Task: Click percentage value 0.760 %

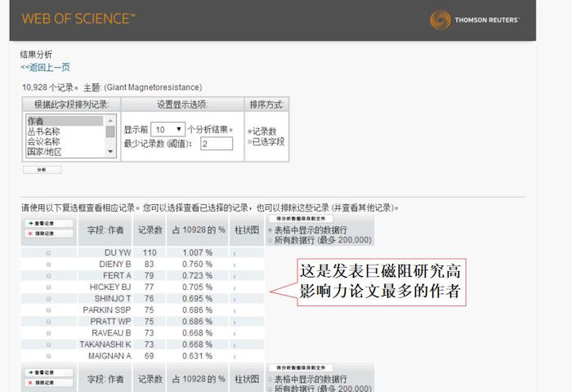Action: pos(198,264)
